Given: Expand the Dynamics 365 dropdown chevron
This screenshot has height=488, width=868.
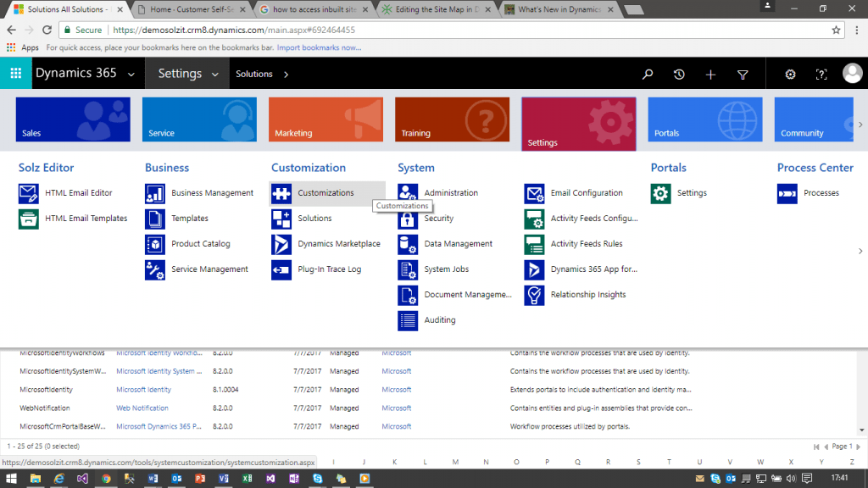Looking at the screenshot, I should click(131, 75).
